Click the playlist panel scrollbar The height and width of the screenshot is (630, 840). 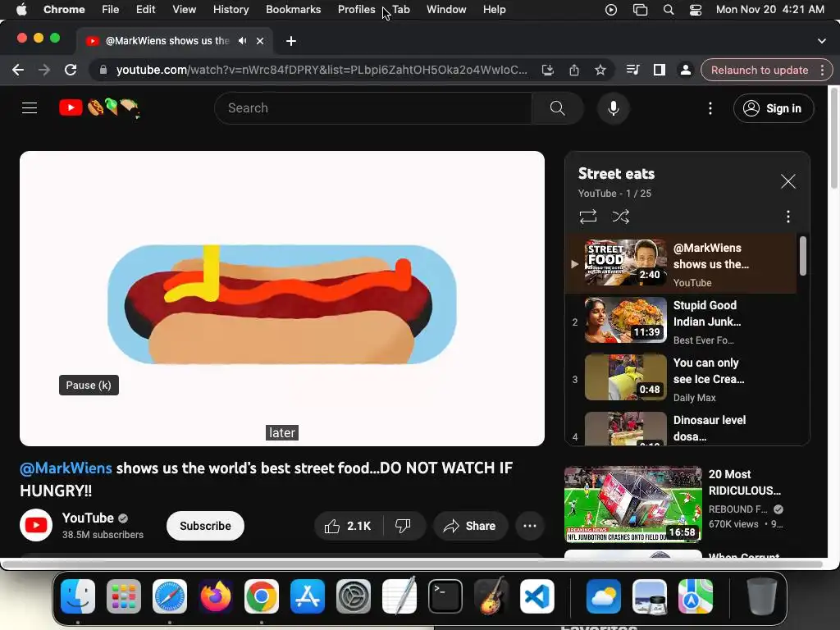coord(802,256)
